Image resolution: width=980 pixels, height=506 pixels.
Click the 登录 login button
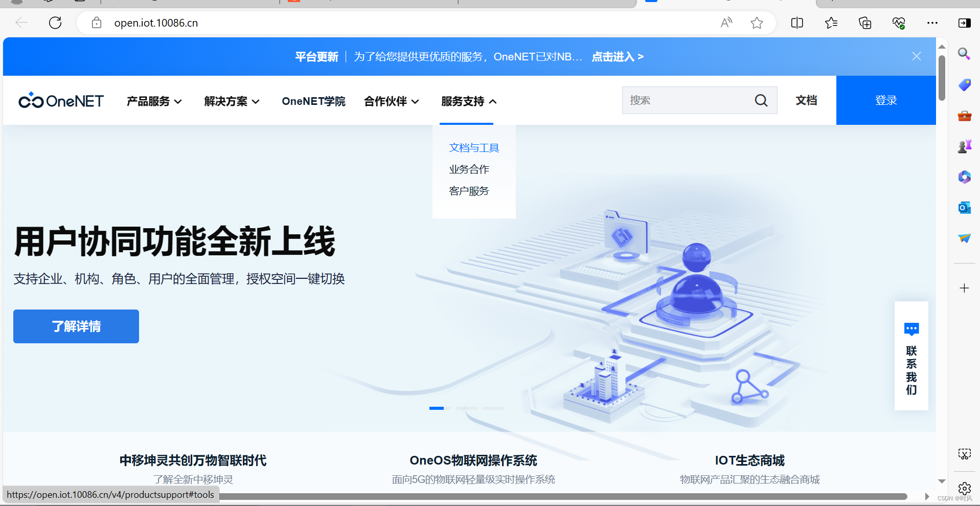pos(886,100)
